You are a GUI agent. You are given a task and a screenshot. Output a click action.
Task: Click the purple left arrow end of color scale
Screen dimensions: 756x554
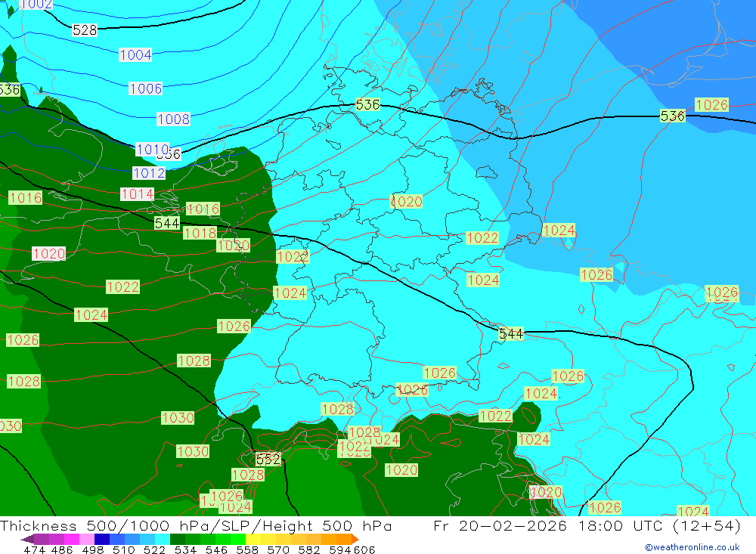pos(27,539)
